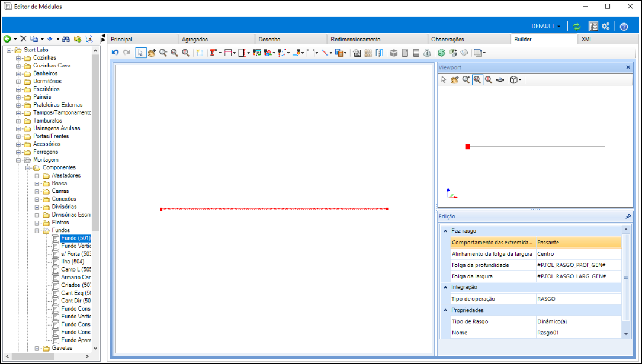Collapse the Fundos folder

coord(37,231)
